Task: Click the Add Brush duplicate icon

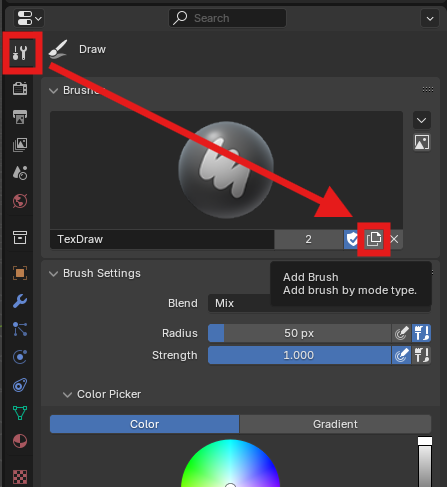Action: (374, 239)
